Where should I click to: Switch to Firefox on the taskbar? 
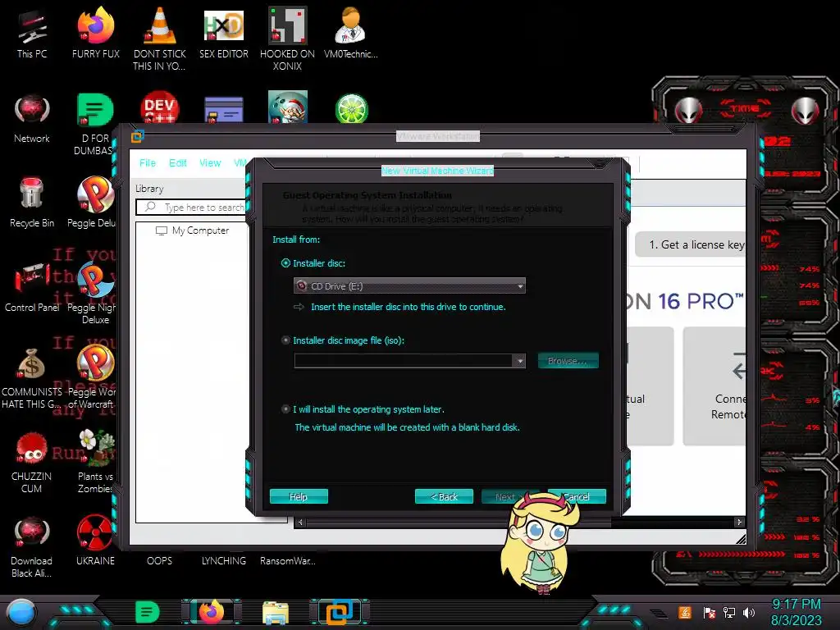pos(211,612)
